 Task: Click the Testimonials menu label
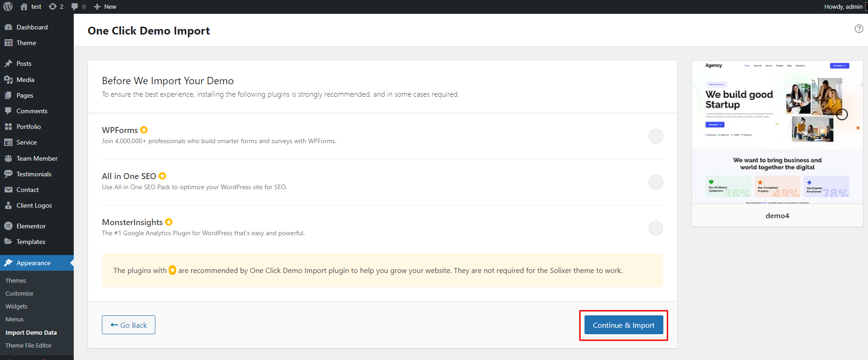(34, 174)
